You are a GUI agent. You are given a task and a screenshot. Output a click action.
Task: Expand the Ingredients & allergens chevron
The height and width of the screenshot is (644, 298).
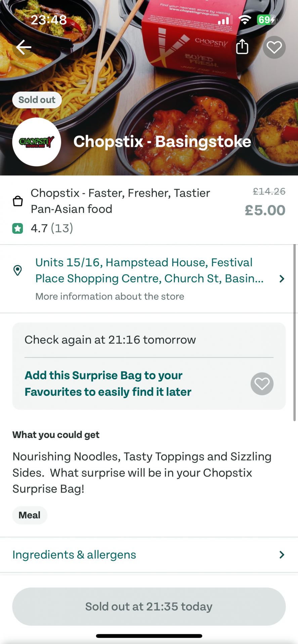[282, 555]
